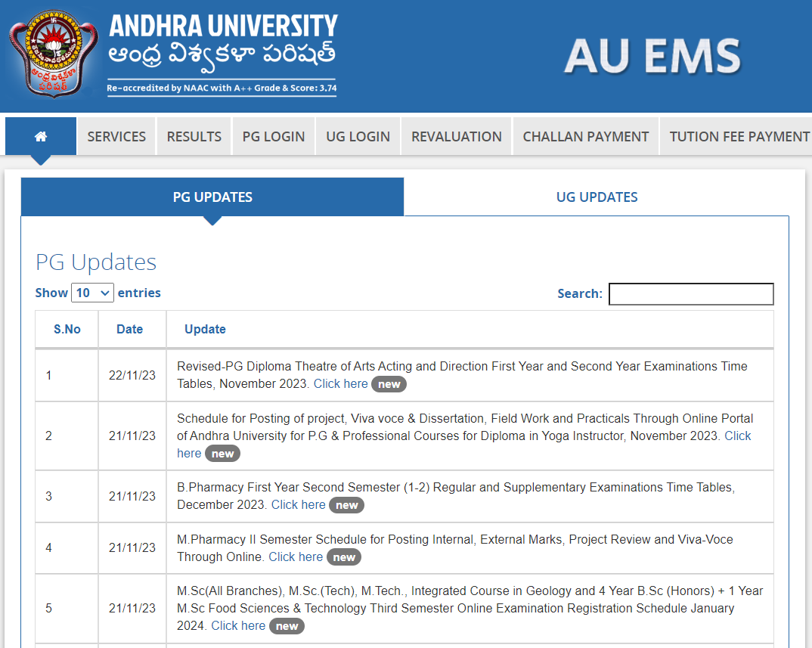
Task: Click the AU EMS title text
Action: (x=652, y=56)
